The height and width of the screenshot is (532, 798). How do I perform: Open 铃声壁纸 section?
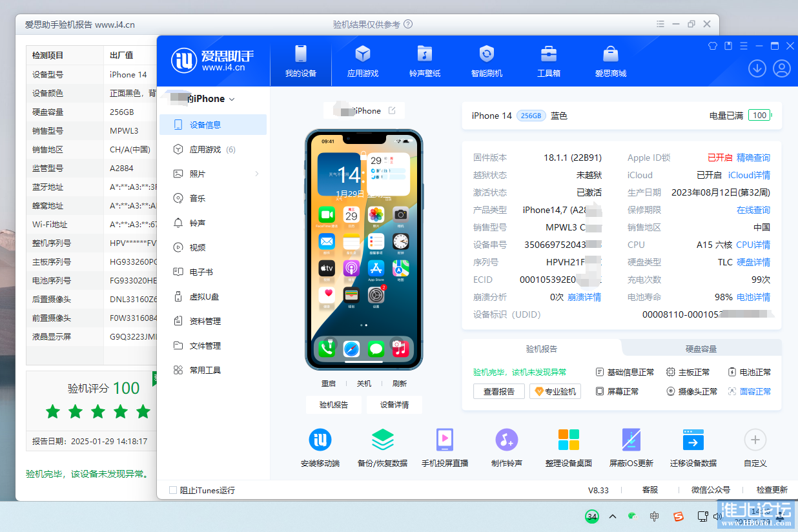pos(425,62)
